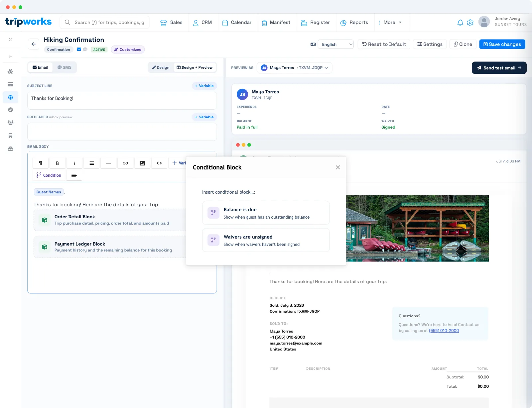The width and height of the screenshot is (532, 408).
Task: Click the bulleted list icon
Action: point(91,163)
